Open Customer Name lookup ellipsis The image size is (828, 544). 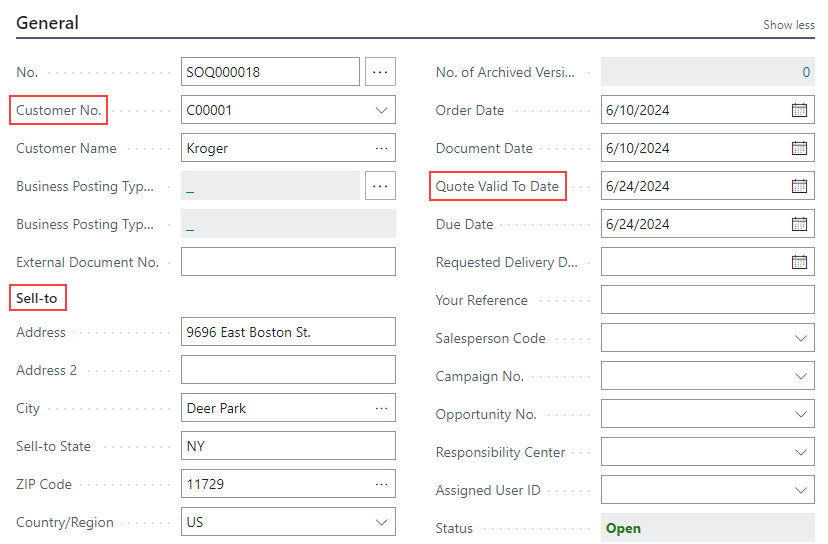pyautogui.click(x=381, y=148)
